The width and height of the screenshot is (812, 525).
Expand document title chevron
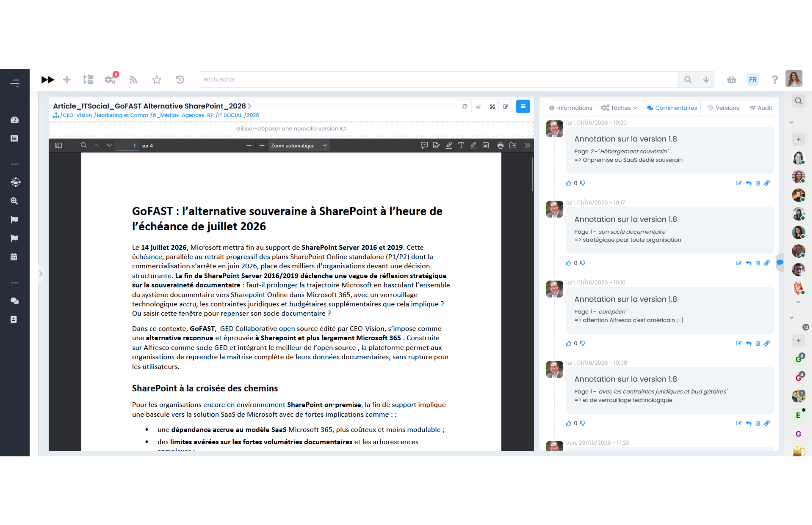point(250,106)
